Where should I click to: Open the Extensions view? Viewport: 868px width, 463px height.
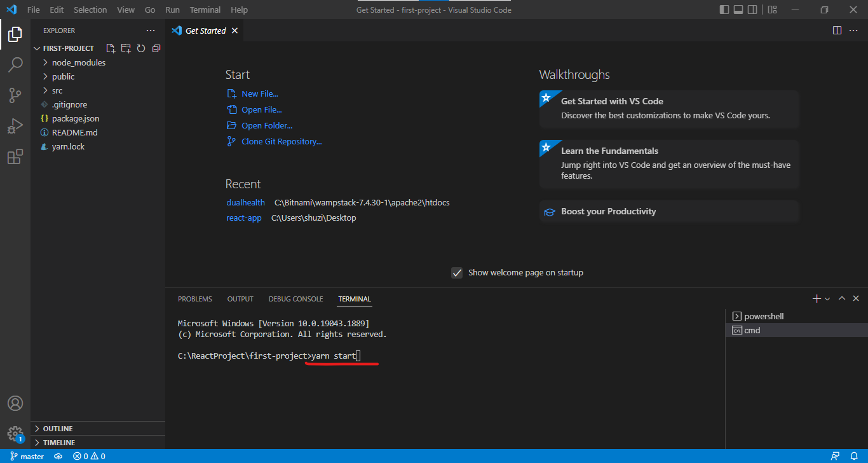point(15,156)
